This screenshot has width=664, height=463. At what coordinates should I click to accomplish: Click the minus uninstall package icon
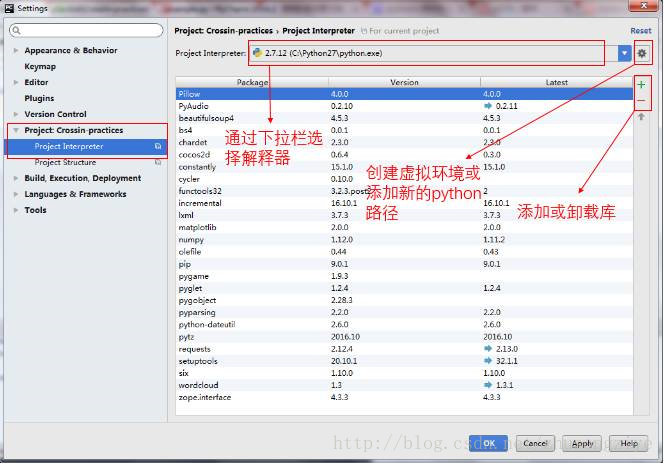[641, 100]
